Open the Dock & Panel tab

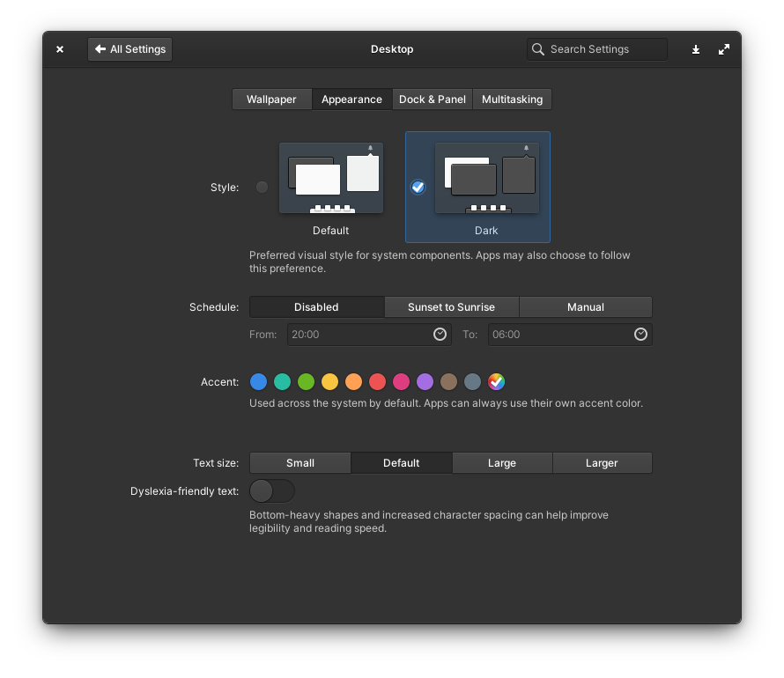point(432,99)
